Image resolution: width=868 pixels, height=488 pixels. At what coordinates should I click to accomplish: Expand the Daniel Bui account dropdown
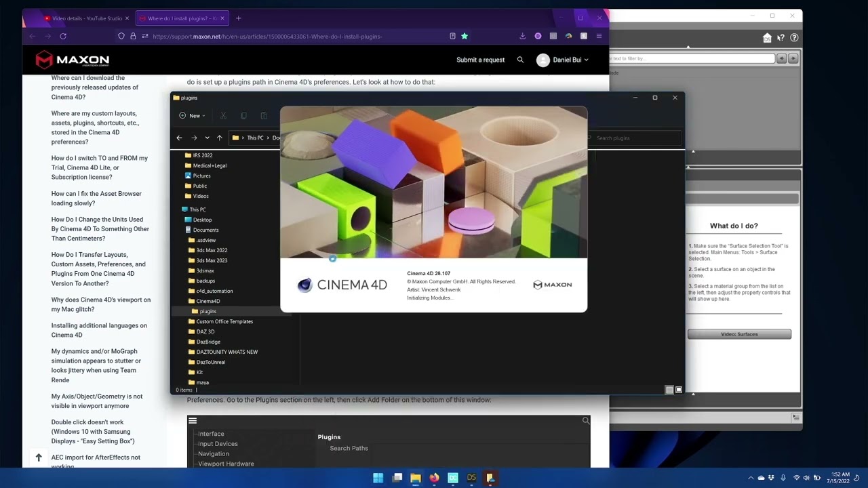pyautogui.click(x=586, y=60)
